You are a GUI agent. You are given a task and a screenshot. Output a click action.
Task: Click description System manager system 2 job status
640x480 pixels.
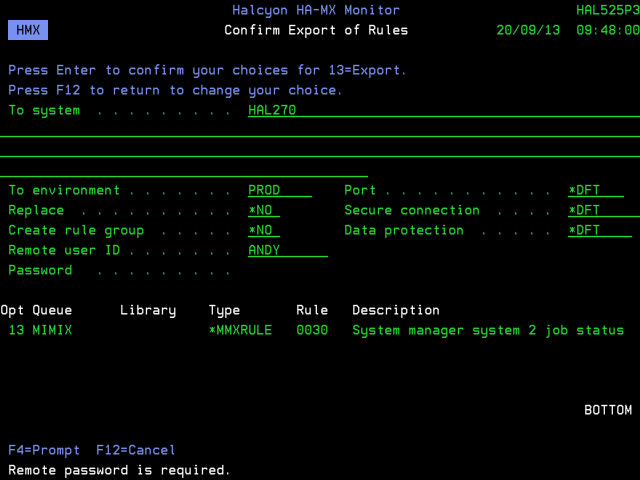coord(488,330)
